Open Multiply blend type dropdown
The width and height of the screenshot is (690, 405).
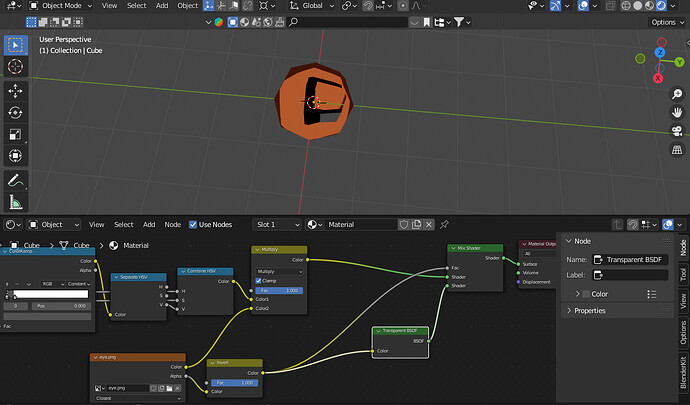click(279, 272)
